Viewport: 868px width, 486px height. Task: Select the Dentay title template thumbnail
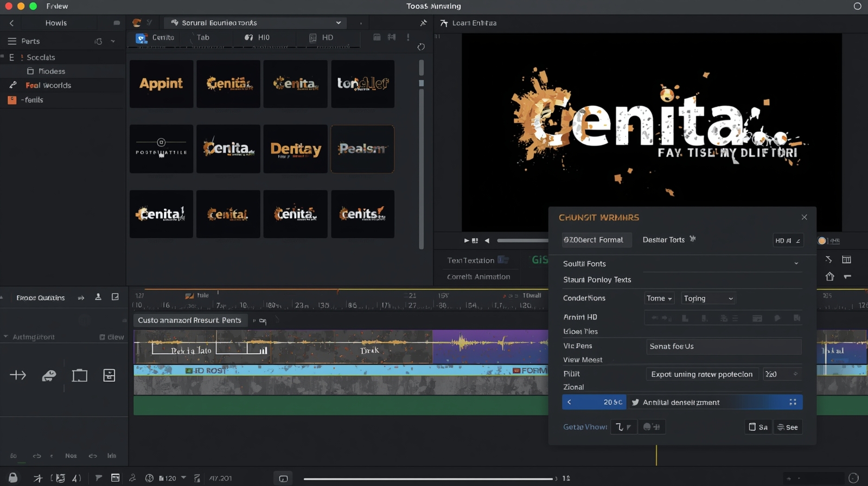point(296,149)
